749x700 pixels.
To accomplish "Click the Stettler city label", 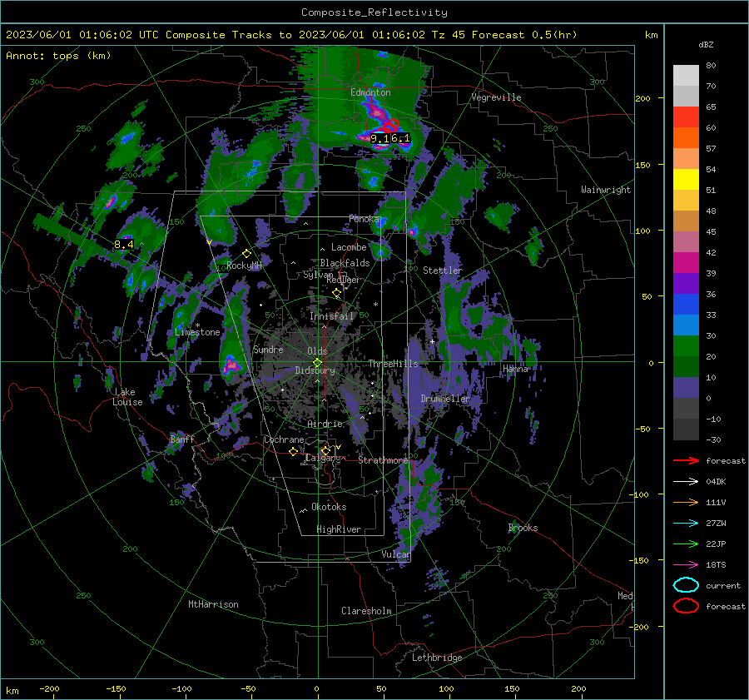I will [x=443, y=271].
